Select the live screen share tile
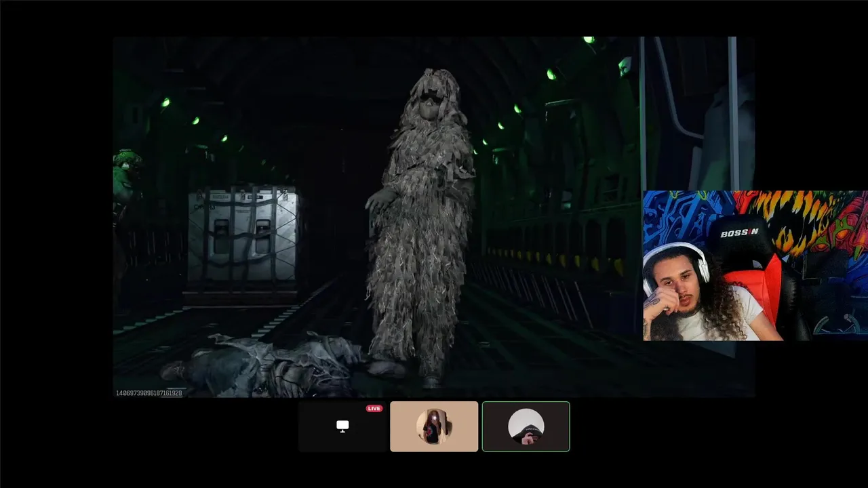This screenshot has width=868, height=488. point(342,426)
